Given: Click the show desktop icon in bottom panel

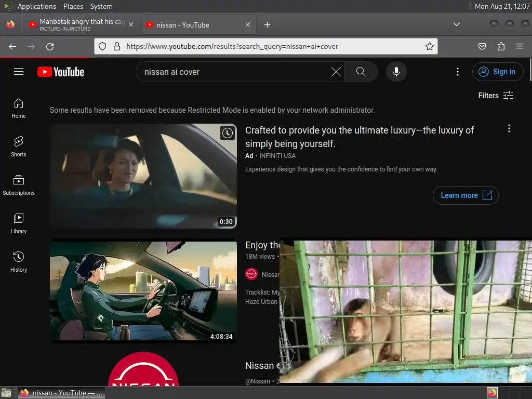Looking at the screenshot, I should [6, 393].
